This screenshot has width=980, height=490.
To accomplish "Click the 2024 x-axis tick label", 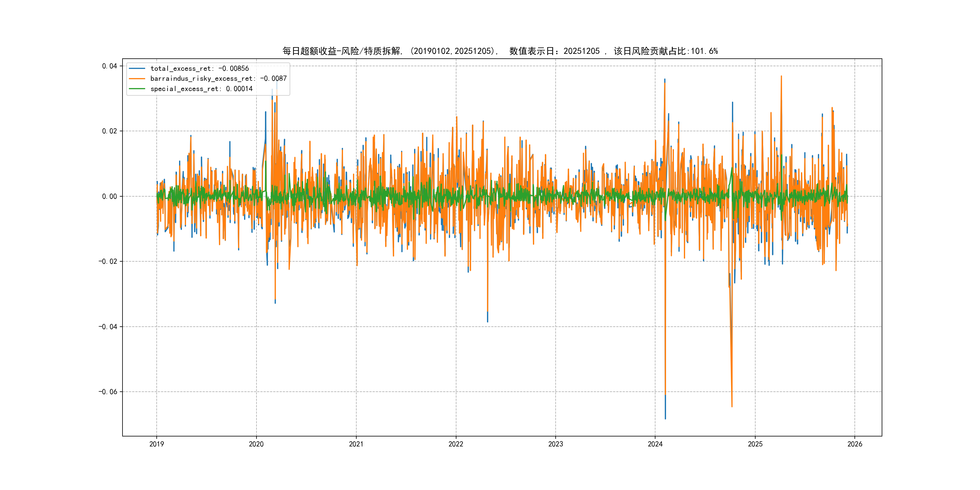I will tap(655, 444).
